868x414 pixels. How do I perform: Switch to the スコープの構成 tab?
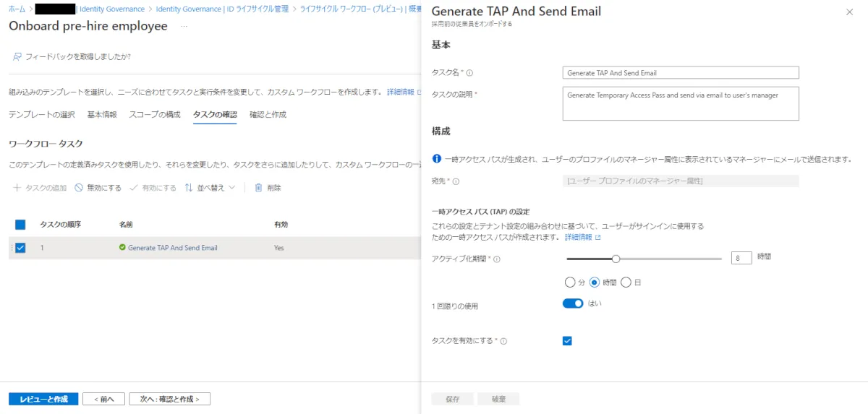[x=155, y=115]
